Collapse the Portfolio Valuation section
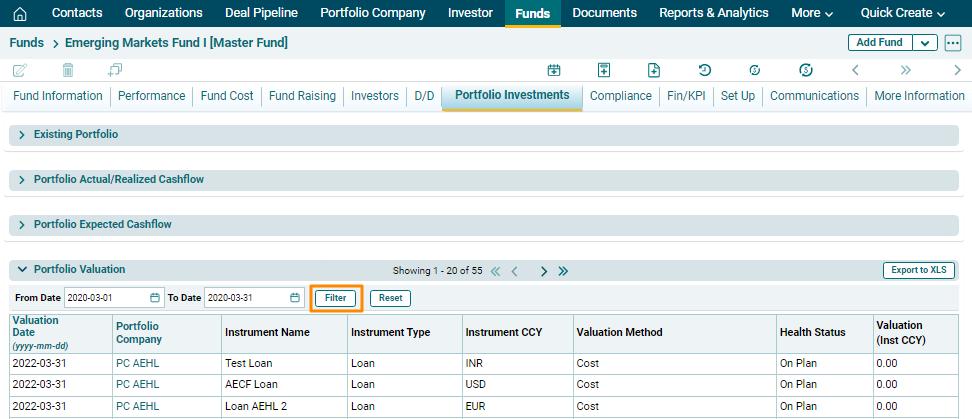Image resolution: width=972 pixels, height=419 pixels. 22,270
